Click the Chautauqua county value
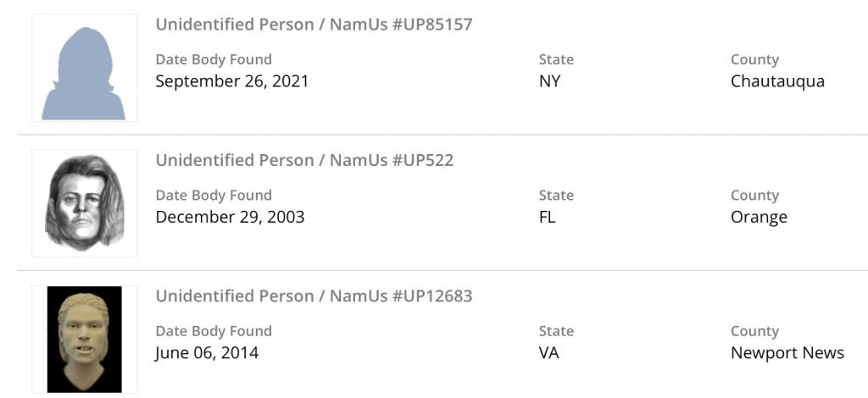The width and height of the screenshot is (868, 398). click(777, 81)
